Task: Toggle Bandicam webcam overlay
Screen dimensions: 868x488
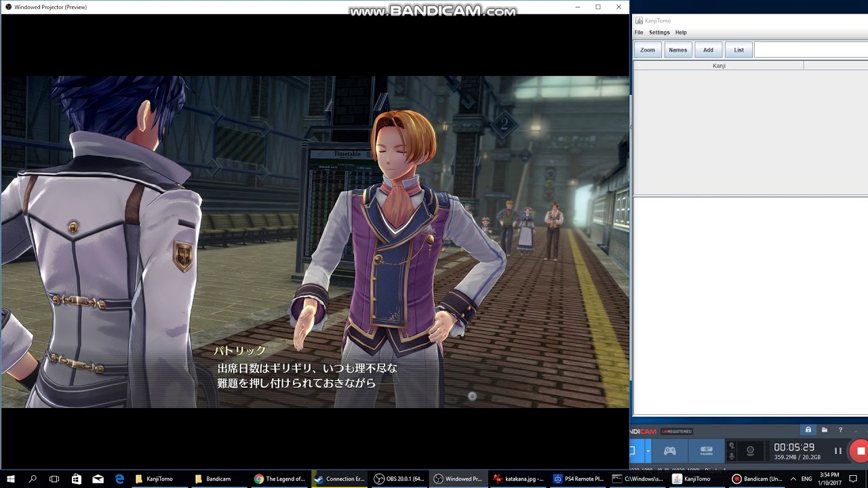Action: (x=750, y=451)
